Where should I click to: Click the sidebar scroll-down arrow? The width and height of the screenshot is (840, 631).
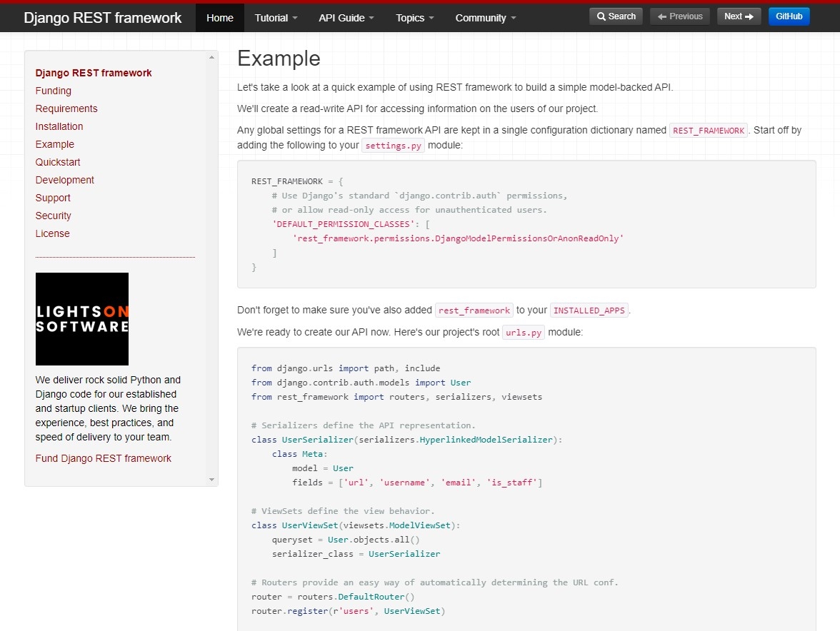[211, 480]
